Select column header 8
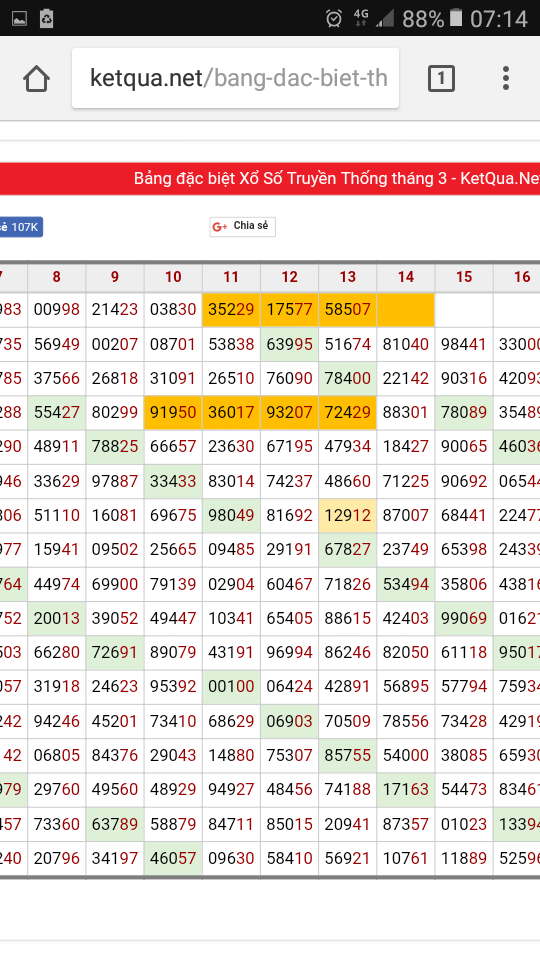Image resolution: width=540 pixels, height=960 pixels. pyautogui.click(x=56, y=277)
